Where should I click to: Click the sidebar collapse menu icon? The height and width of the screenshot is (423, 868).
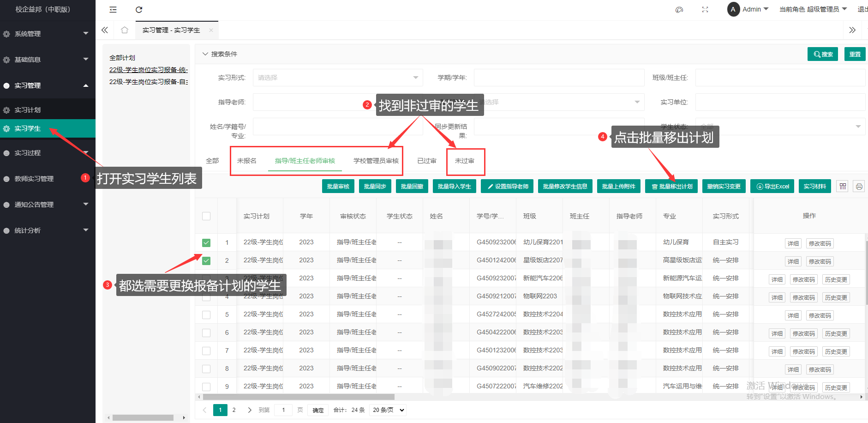click(113, 10)
